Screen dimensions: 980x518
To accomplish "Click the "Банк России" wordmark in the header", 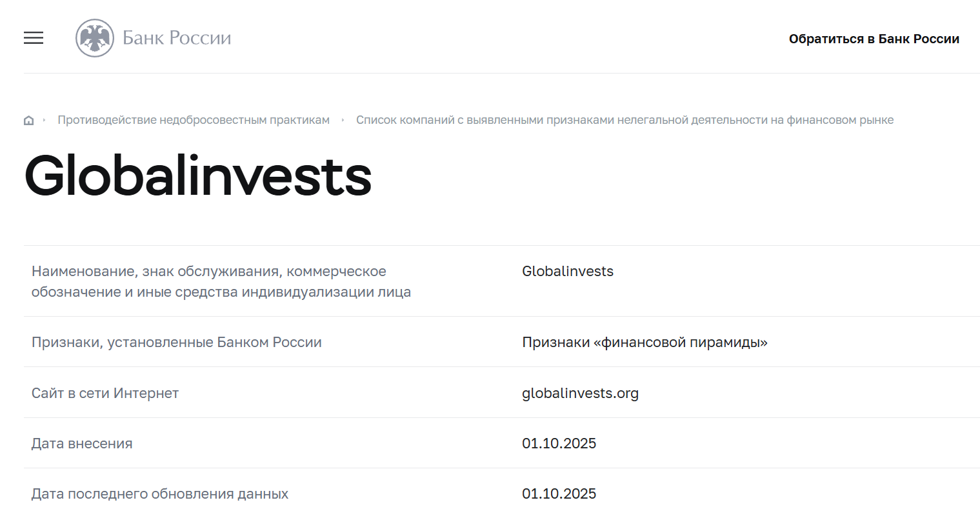I will point(177,38).
